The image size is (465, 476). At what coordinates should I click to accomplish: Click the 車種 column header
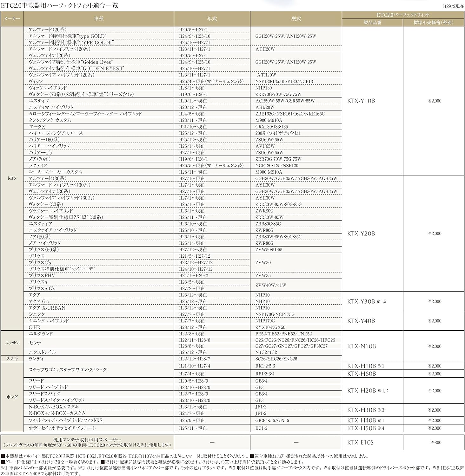(99, 19)
